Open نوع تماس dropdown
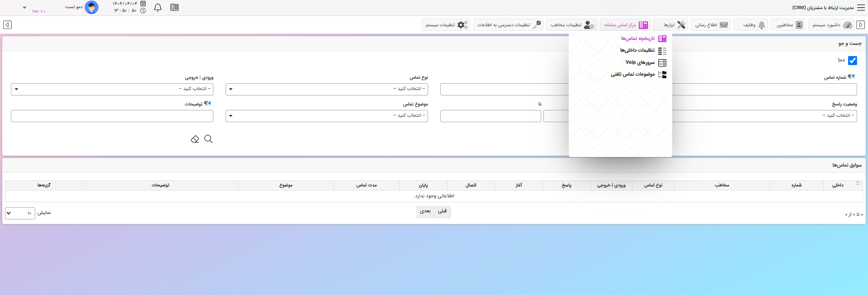868x295 pixels. 327,89
